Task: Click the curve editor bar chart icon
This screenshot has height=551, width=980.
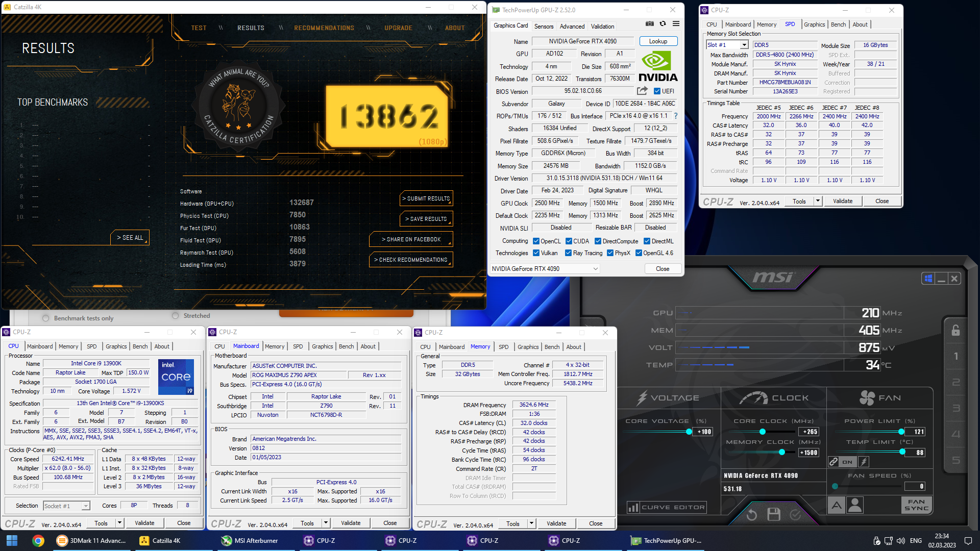Action: tap(633, 507)
